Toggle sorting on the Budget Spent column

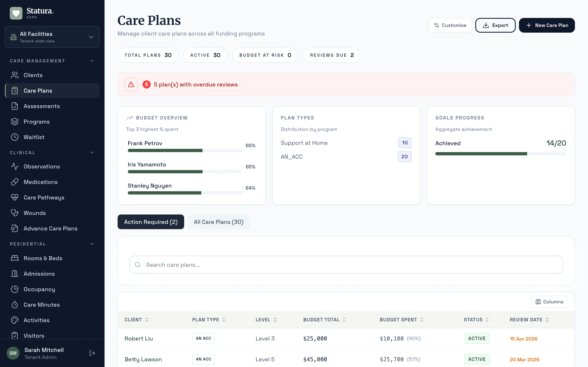[x=422, y=320]
